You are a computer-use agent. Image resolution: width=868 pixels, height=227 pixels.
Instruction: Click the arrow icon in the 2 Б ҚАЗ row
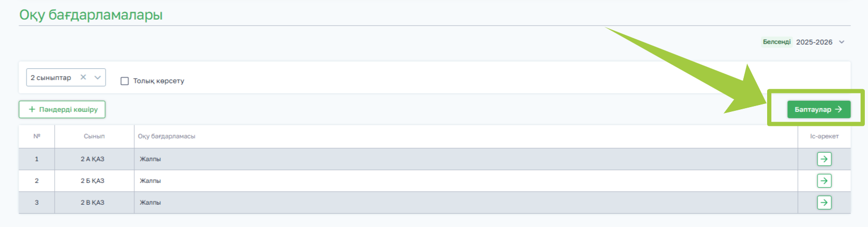click(824, 181)
